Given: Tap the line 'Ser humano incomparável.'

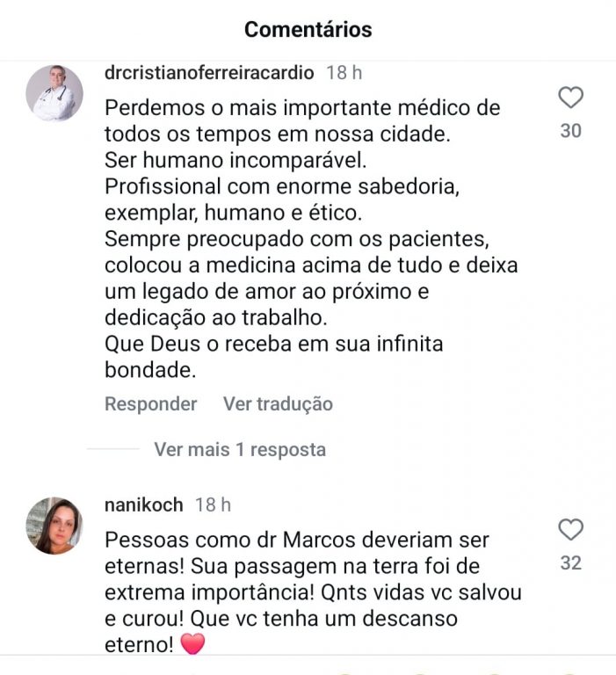Looking at the screenshot, I should (236, 160).
